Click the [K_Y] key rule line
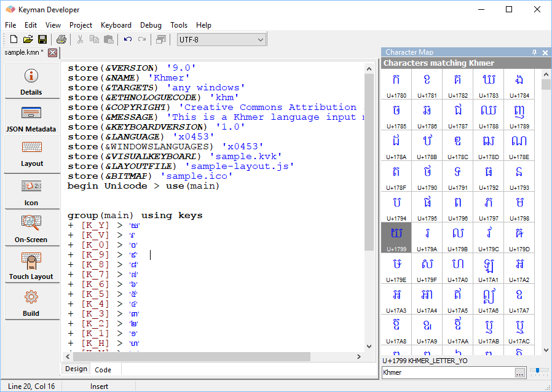552x392 pixels. click(x=105, y=225)
